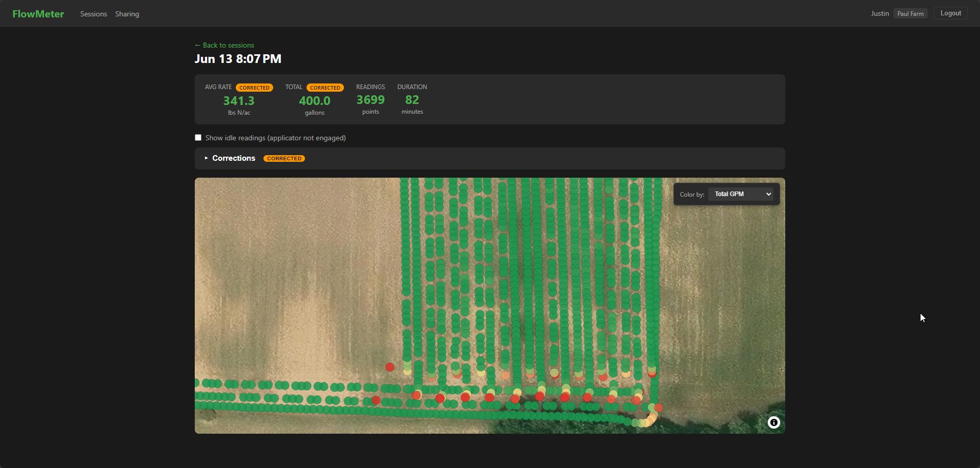Click Back to sessions link
This screenshot has width=980, height=468.
coord(224,45)
